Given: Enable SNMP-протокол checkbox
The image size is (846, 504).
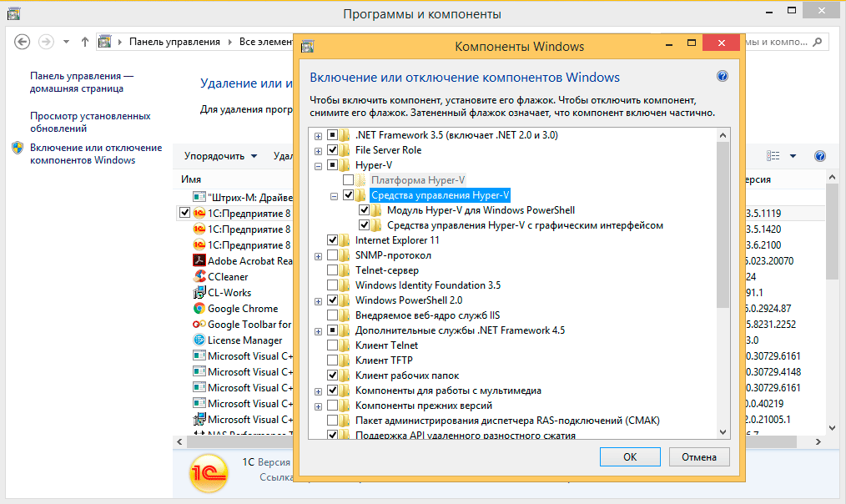Looking at the screenshot, I should pos(332,255).
